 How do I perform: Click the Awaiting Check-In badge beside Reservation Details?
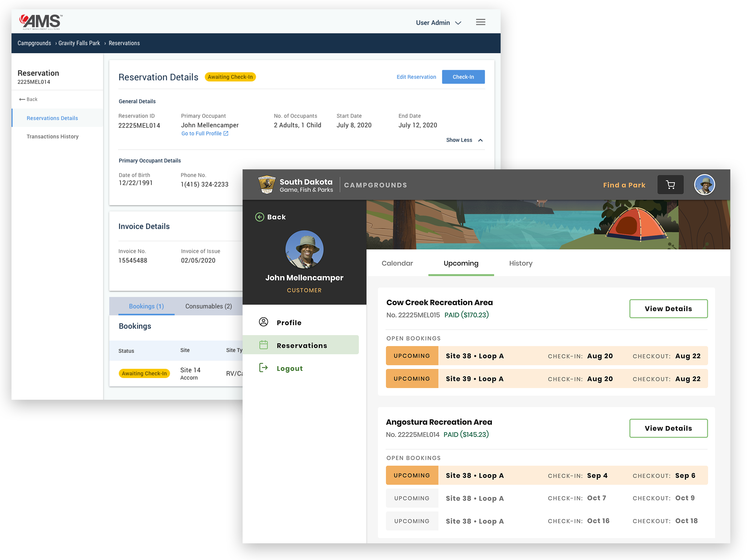230,77
